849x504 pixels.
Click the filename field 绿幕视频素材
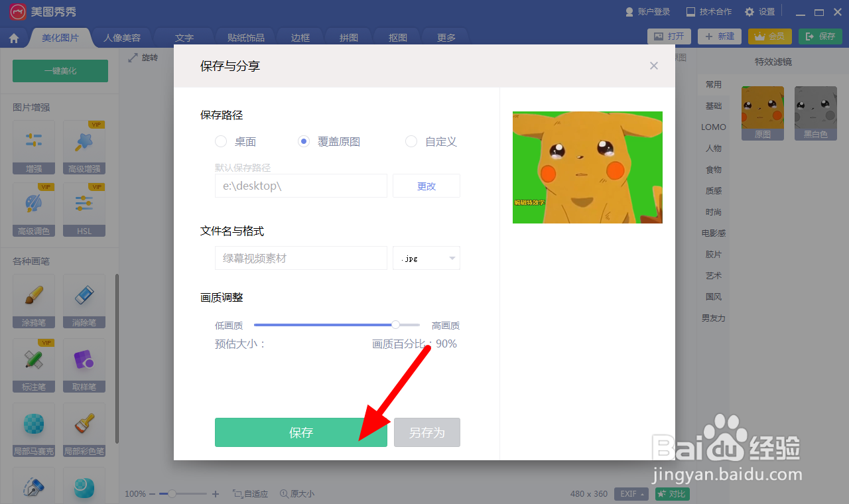click(301, 258)
